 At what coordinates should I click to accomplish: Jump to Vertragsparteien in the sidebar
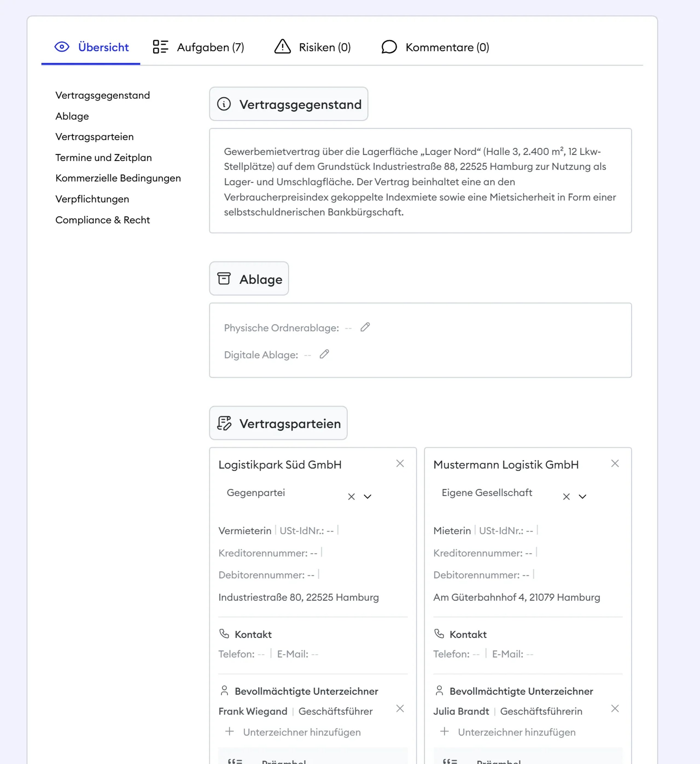[x=94, y=136]
